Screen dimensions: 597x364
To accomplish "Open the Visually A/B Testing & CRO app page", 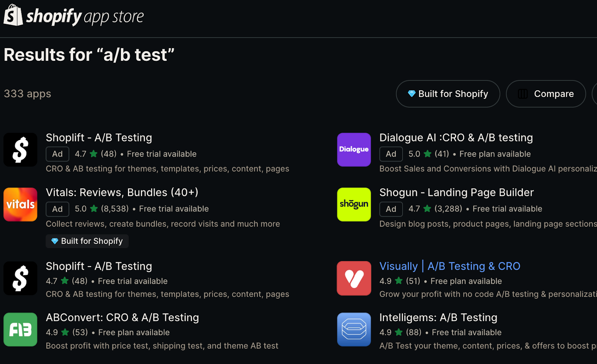I will pos(450,266).
